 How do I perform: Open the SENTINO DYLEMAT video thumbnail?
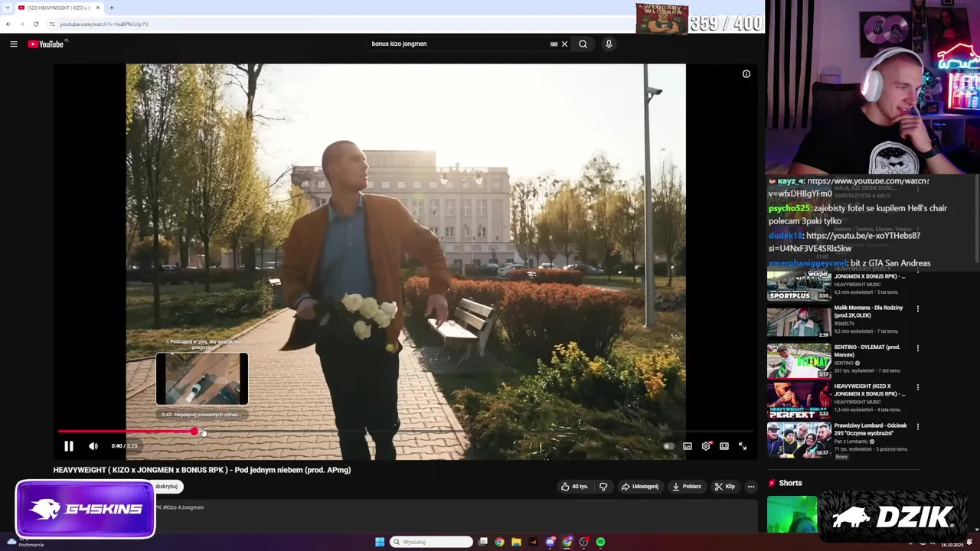point(799,360)
